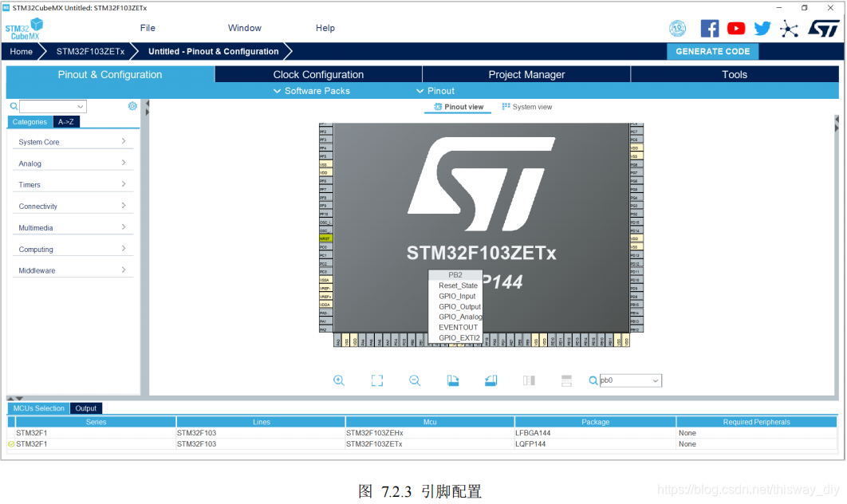Screen dimensions: 847x504
Task: Expand the Computing category
Action: 73,249
